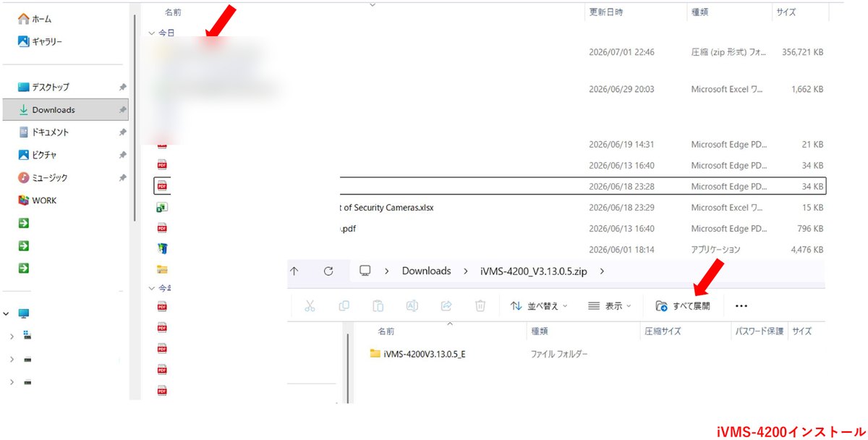
Task: Click the Share icon in toolbar
Action: pos(446,306)
